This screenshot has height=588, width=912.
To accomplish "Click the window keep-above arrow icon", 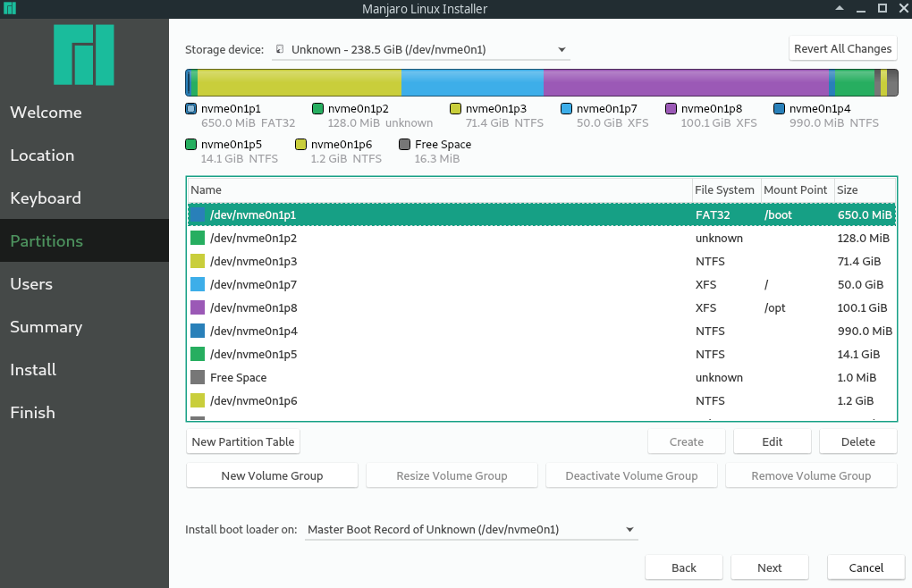I will pos(840,8).
